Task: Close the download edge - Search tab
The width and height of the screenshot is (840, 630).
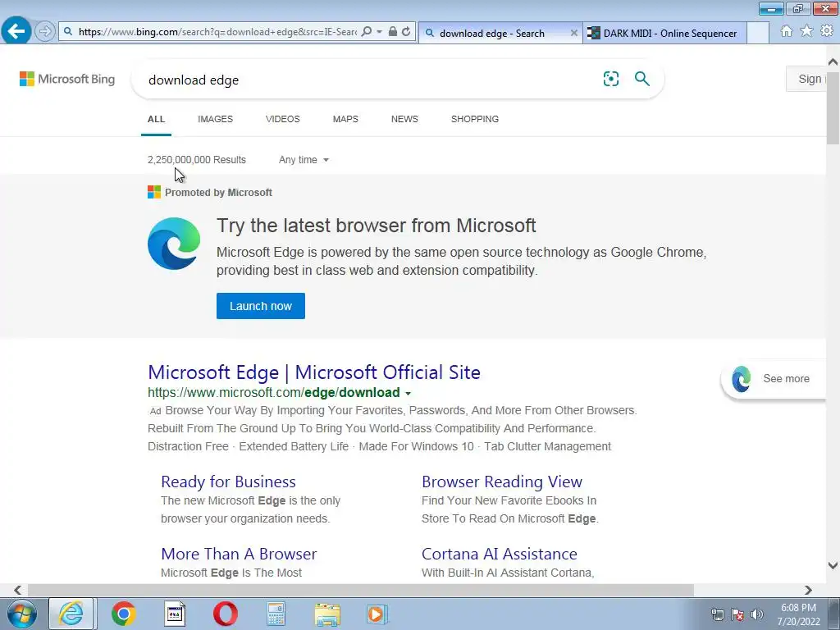Action: point(573,33)
